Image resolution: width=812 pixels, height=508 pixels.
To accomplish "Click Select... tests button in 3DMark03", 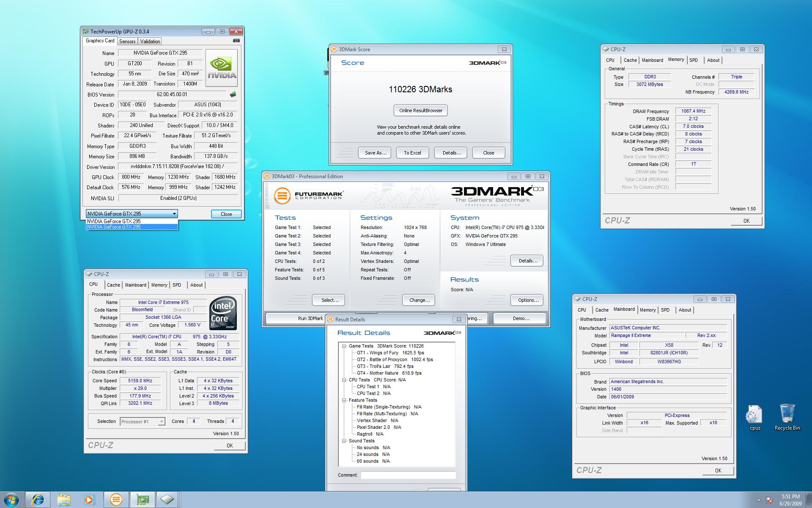I will (x=329, y=300).
